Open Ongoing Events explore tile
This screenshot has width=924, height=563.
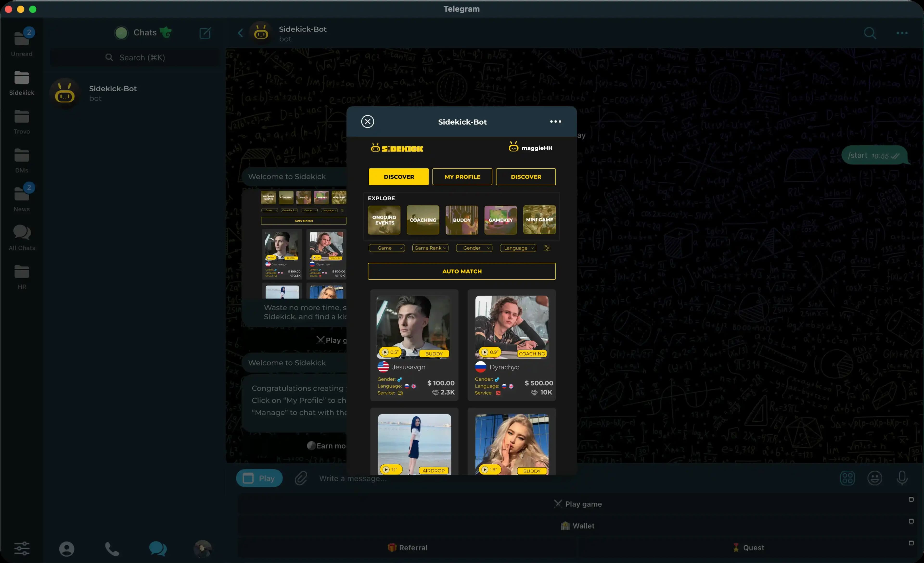[x=384, y=220]
